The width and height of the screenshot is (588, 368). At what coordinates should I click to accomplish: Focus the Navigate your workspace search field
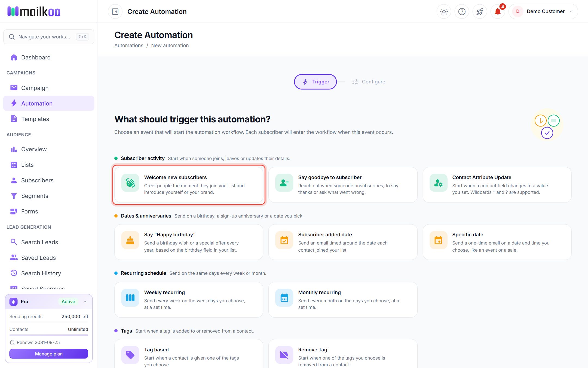(49, 37)
